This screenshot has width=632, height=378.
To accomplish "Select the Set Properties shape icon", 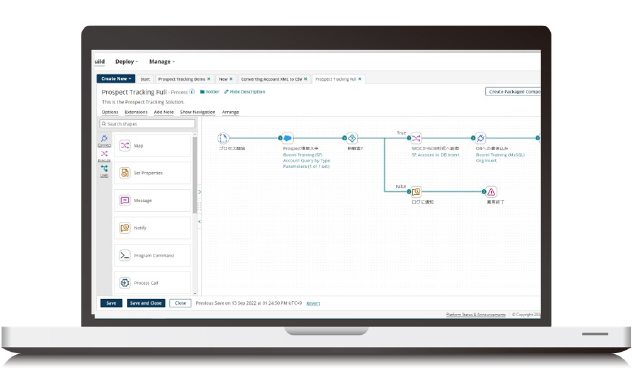I will coord(125,173).
